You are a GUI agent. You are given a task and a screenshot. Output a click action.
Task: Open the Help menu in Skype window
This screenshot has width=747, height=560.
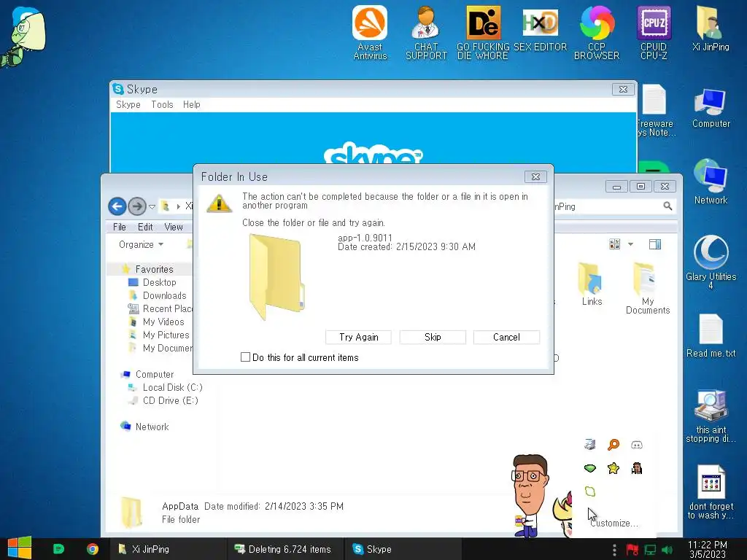point(192,104)
